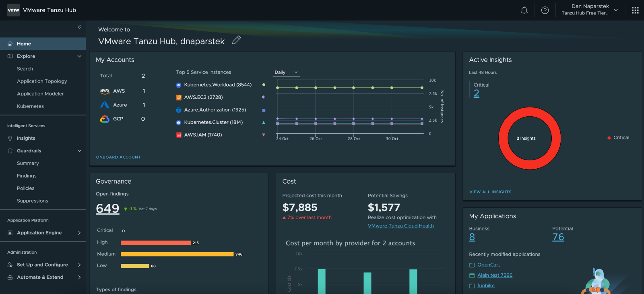Viewport: 644px width, 294px height.
Task: Open Guardrails Suppressions
Action: tap(32, 201)
